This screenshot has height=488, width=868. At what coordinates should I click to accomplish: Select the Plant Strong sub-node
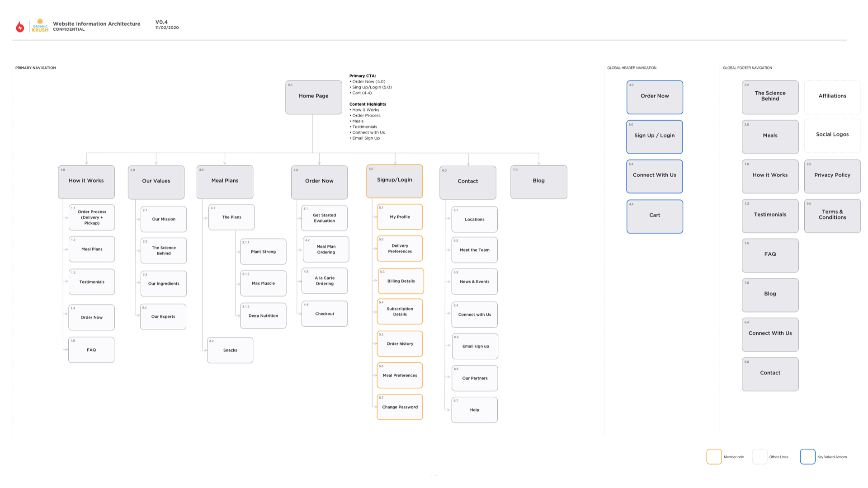[x=263, y=252]
